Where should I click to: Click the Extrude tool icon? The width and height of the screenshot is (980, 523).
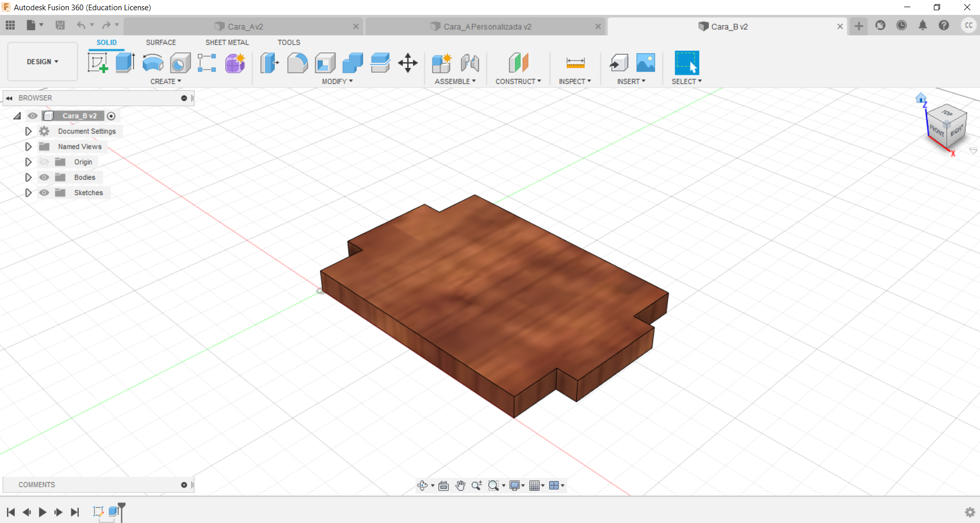coord(124,63)
